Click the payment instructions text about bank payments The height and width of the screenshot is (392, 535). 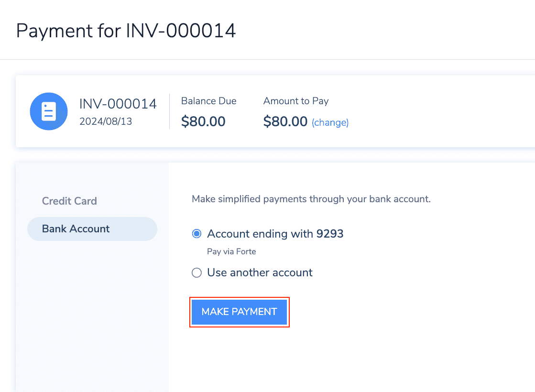(311, 199)
